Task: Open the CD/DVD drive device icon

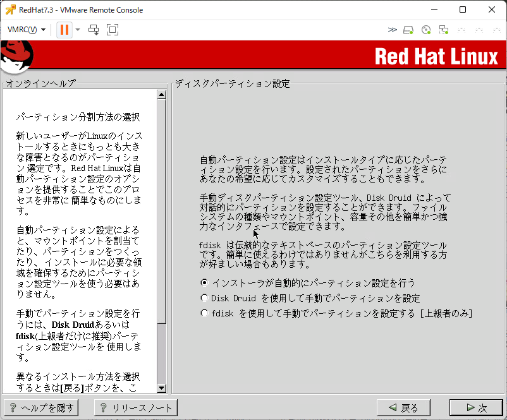Action: pos(426,30)
